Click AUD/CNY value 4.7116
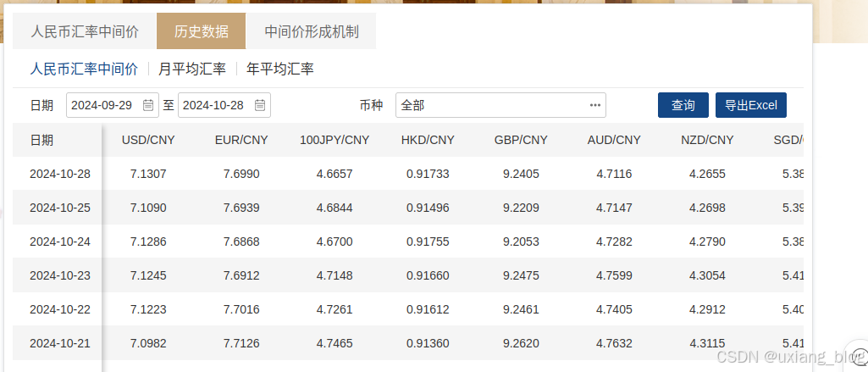The image size is (868, 372). 614,174
